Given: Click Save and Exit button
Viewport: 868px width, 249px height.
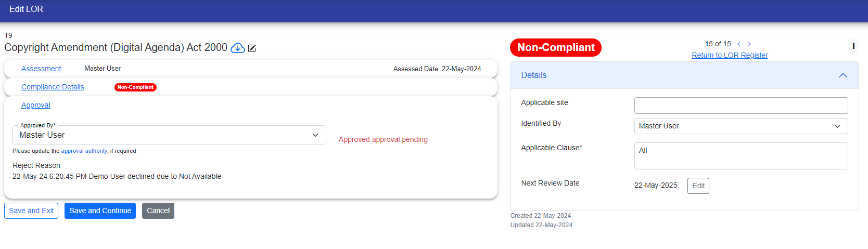Looking at the screenshot, I should coord(31,211).
